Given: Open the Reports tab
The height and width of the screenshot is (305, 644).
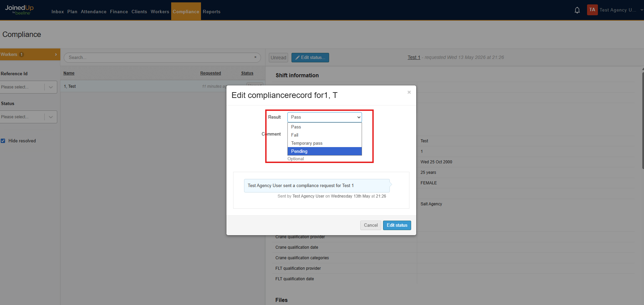Looking at the screenshot, I should click(x=212, y=12).
